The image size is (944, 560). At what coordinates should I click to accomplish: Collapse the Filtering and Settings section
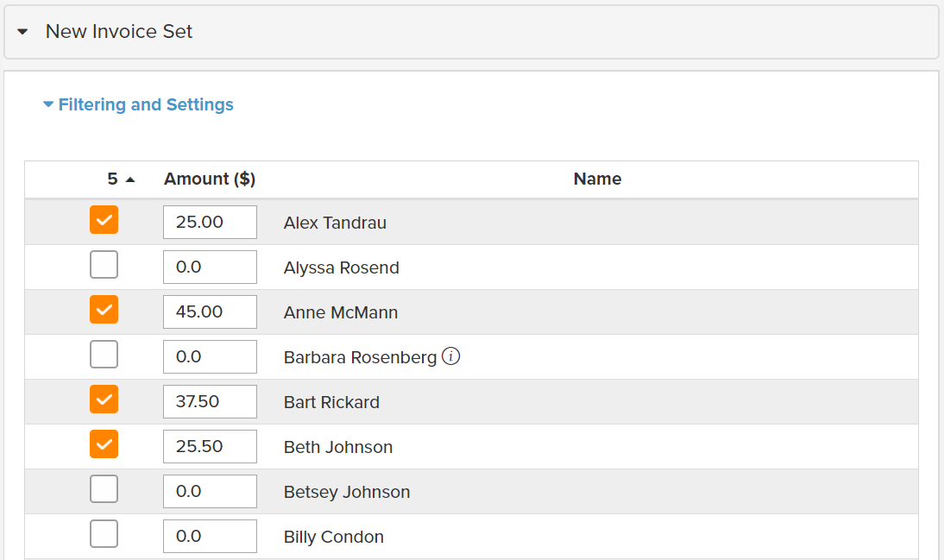click(x=49, y=104)
